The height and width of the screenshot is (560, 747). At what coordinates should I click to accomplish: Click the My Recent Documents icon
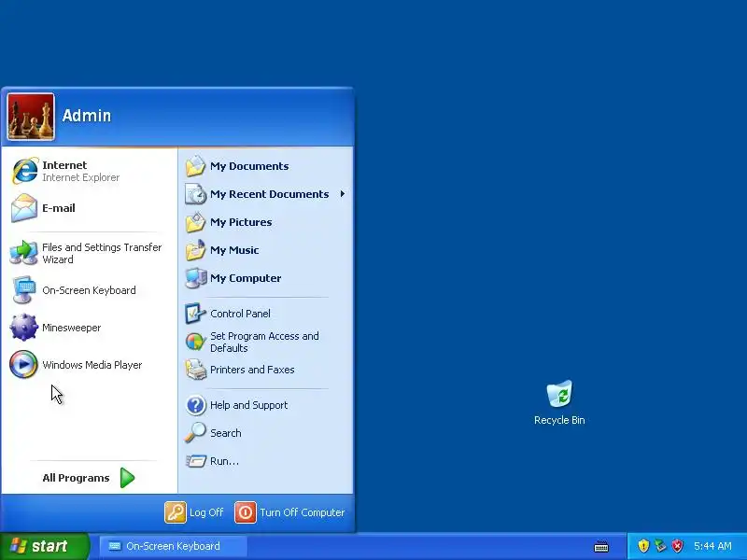195,194
